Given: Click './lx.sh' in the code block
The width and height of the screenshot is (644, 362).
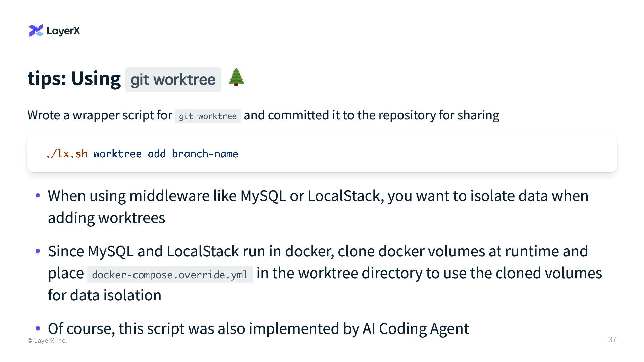Looking at the screenshot, I should [x=67, y=154].
